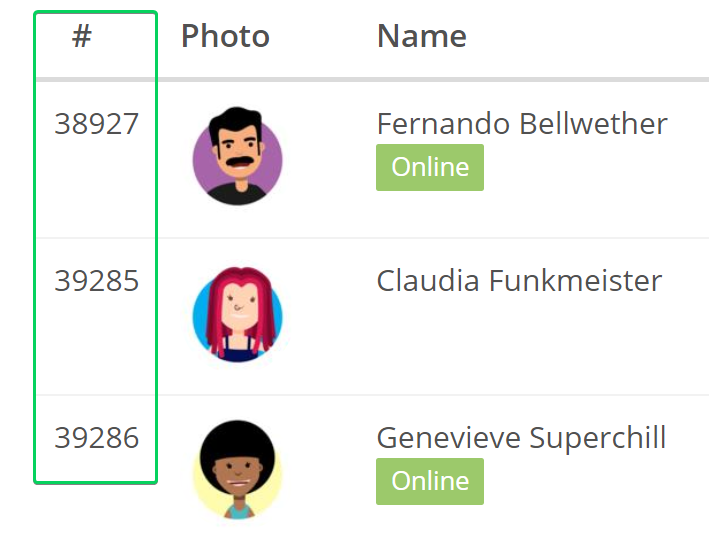Click the word Bellwether

click(x=593, y=124)
